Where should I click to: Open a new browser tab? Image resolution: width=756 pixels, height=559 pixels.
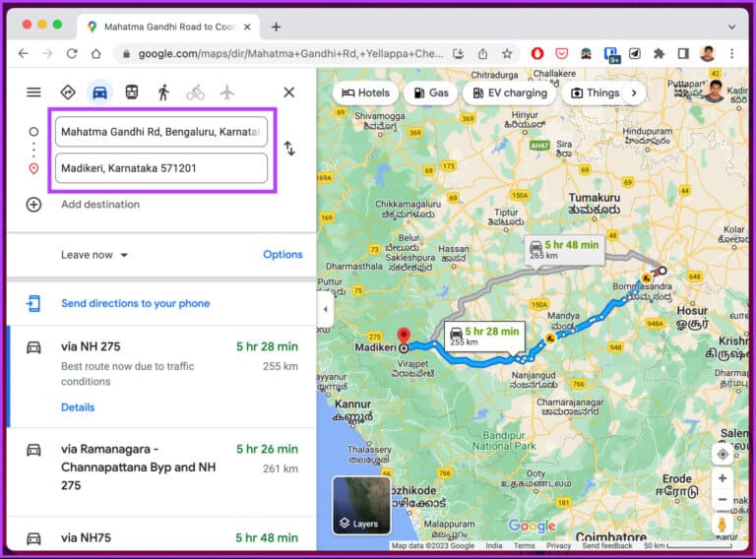(x=276, y=27)
